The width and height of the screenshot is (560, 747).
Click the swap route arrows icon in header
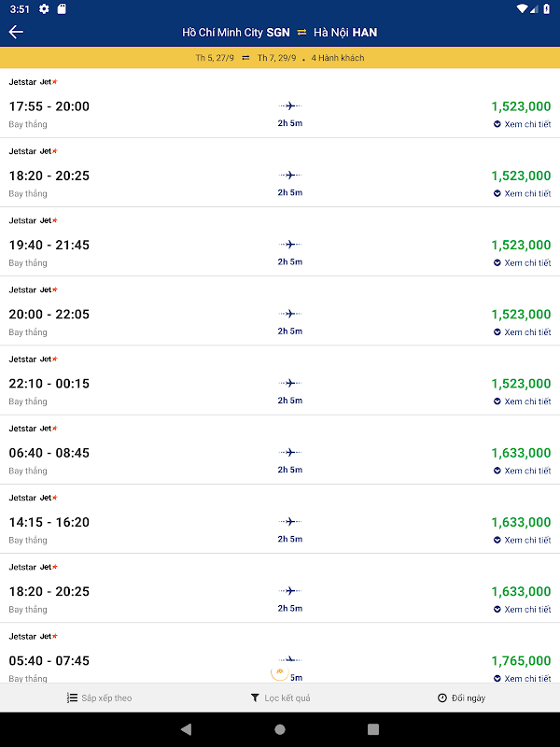301,33
